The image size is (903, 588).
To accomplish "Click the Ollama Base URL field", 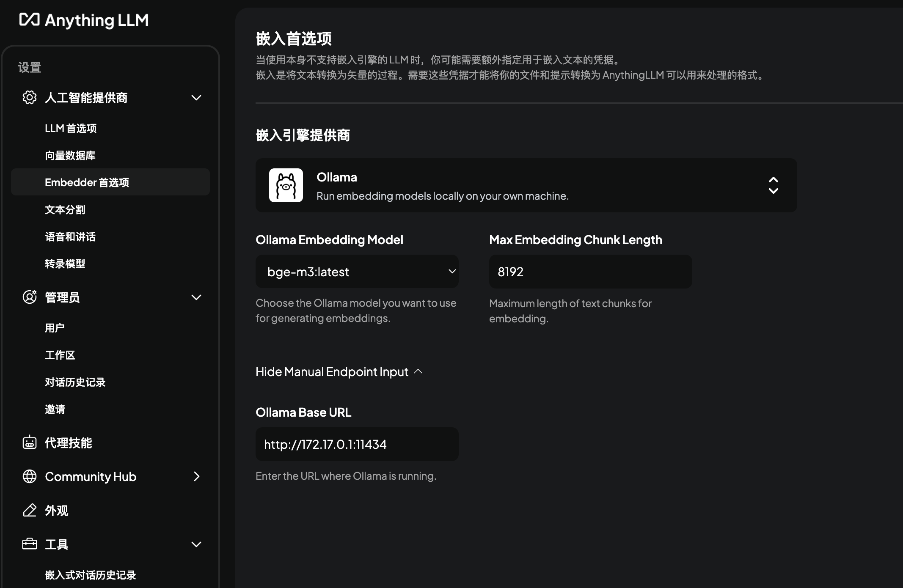I will (357, 444).
